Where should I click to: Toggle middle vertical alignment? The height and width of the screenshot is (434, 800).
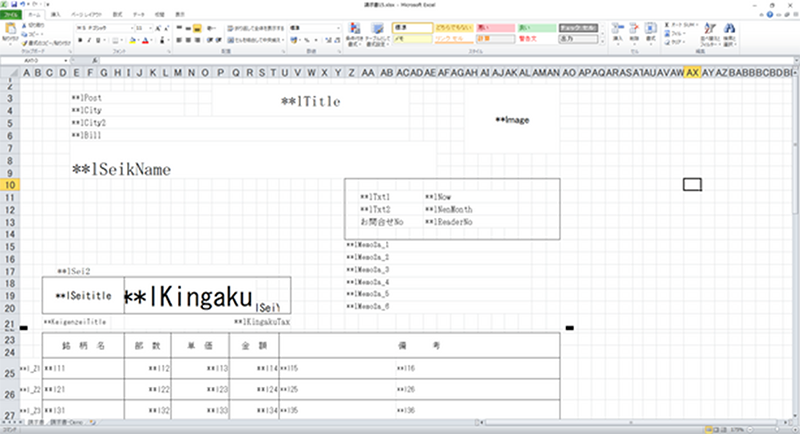188,28
